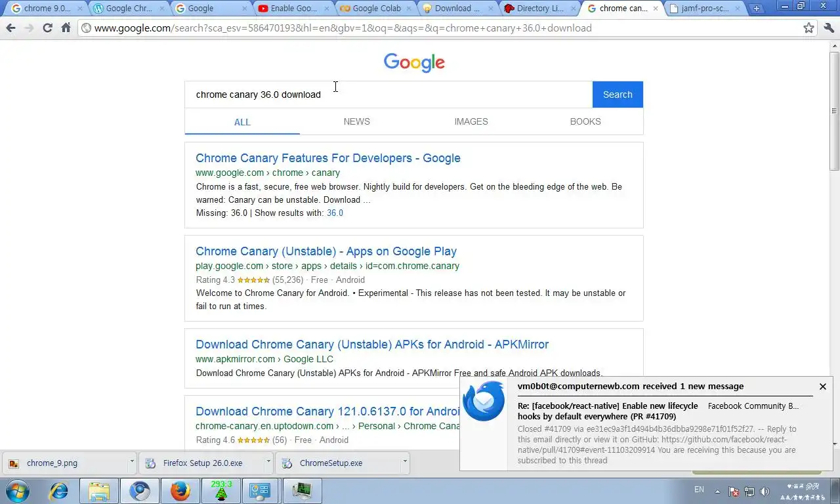Bookmark this page with the star

[x=809, y=28]
